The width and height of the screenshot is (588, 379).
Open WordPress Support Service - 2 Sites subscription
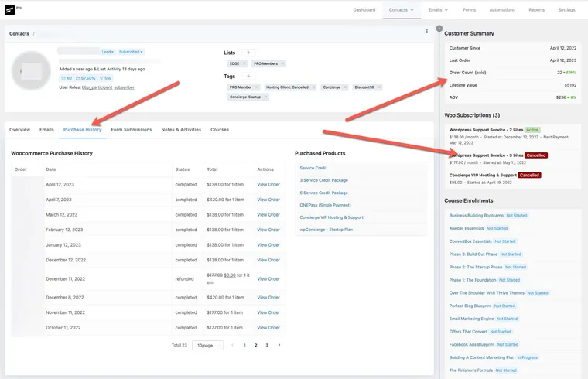486,130
